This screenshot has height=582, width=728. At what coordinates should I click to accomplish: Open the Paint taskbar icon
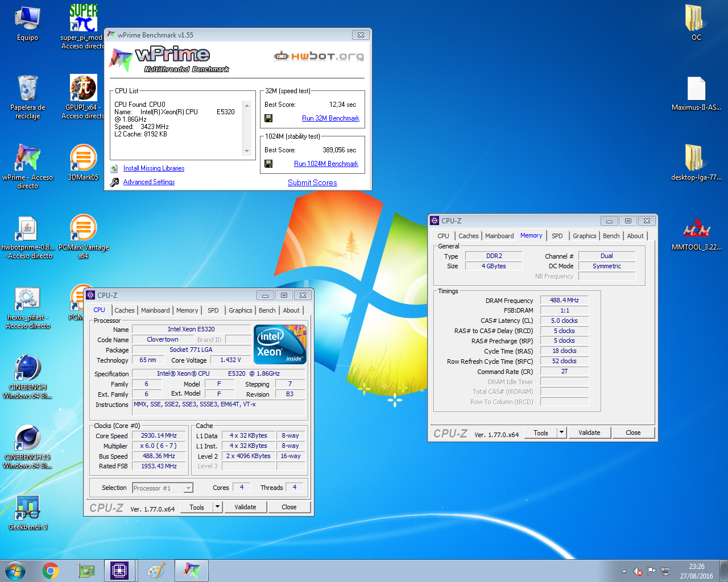click(x=156, y=571)
